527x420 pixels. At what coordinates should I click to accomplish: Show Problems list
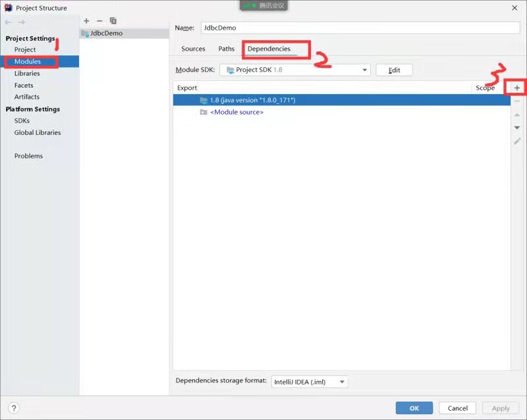[x=28, y=156]
